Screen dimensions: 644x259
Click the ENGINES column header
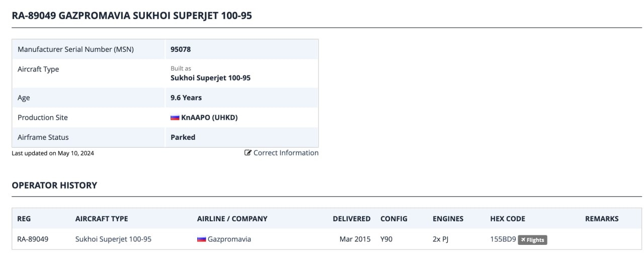click(448, 219)
